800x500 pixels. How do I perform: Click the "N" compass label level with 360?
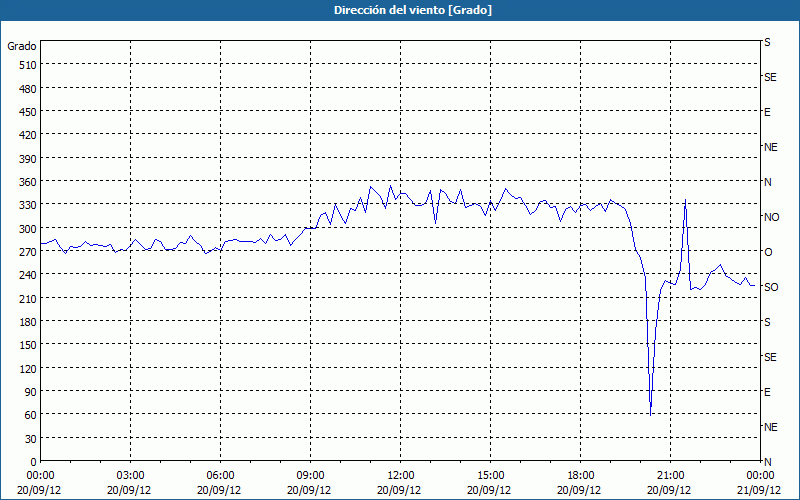pos(767,182)
